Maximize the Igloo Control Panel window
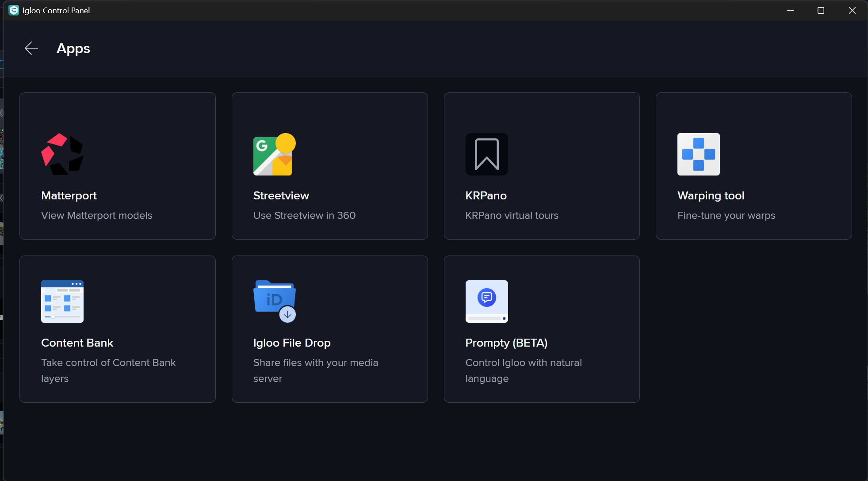 (x=821, y=10)
